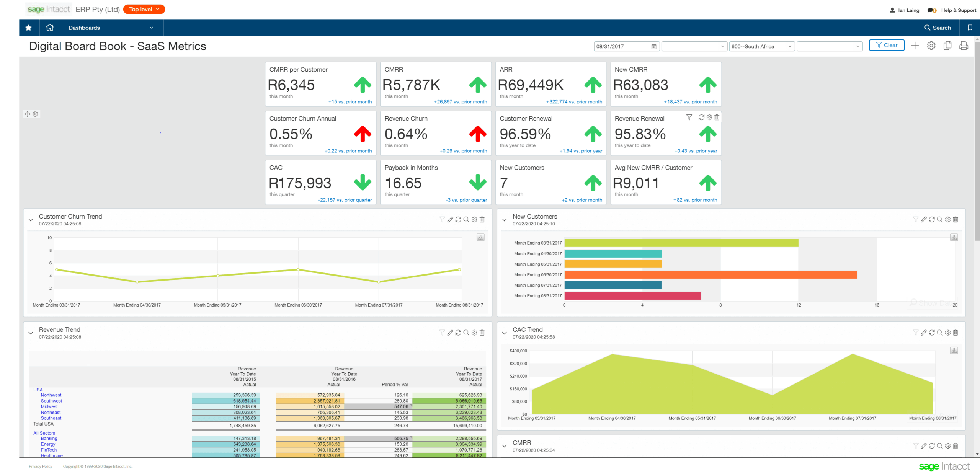Refresh the Customer Churn Trend chart
This screenshot has width=980, height=473.
point(458,219)
